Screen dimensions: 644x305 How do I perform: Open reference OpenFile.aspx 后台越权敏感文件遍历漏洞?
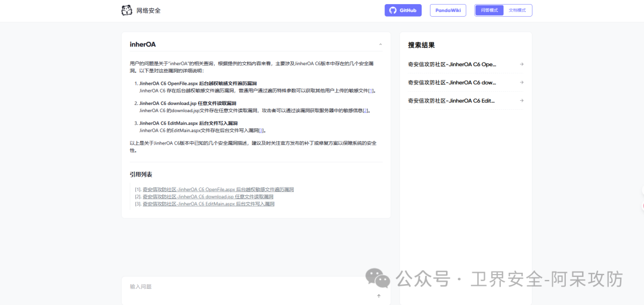[x=218, y=189]
